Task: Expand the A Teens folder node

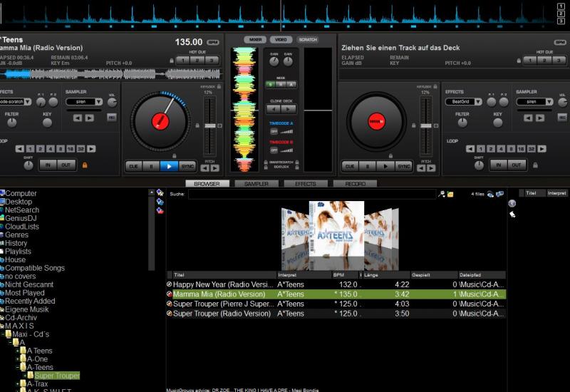Action: click(17, 351)
